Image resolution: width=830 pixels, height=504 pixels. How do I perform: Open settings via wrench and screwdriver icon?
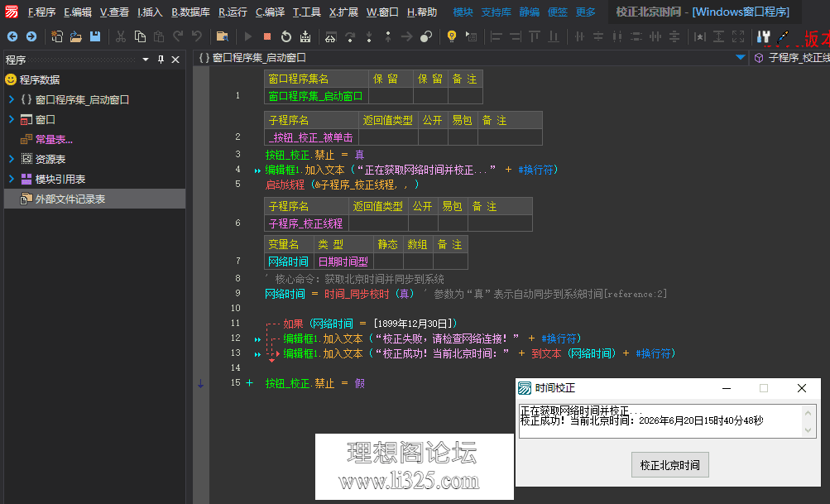(x=763, y=36)
